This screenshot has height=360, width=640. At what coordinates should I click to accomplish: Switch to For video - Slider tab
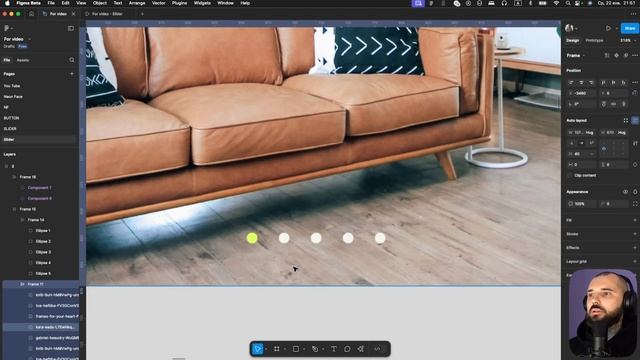107,14
